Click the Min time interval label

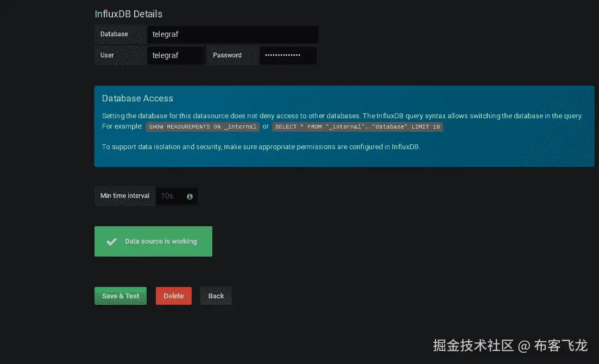pyautogui.click(x=125, y=196)
